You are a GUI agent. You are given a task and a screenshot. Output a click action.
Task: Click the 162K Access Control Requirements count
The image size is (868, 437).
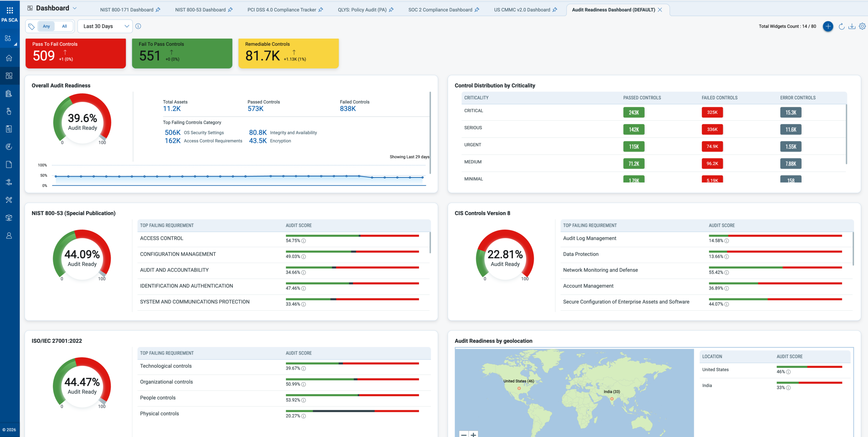click(x=173, y=140)
